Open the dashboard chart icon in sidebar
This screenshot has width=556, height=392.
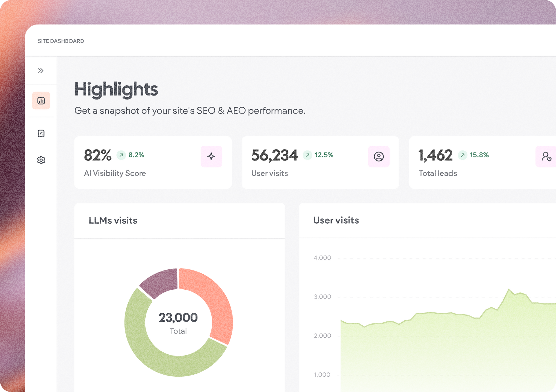[41, 101]
